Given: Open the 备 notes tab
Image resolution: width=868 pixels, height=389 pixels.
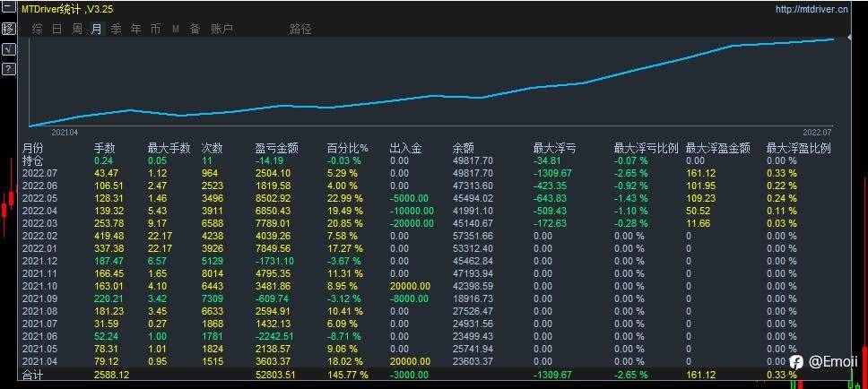Looking at the screenshot, I should (x=195, y=30).
